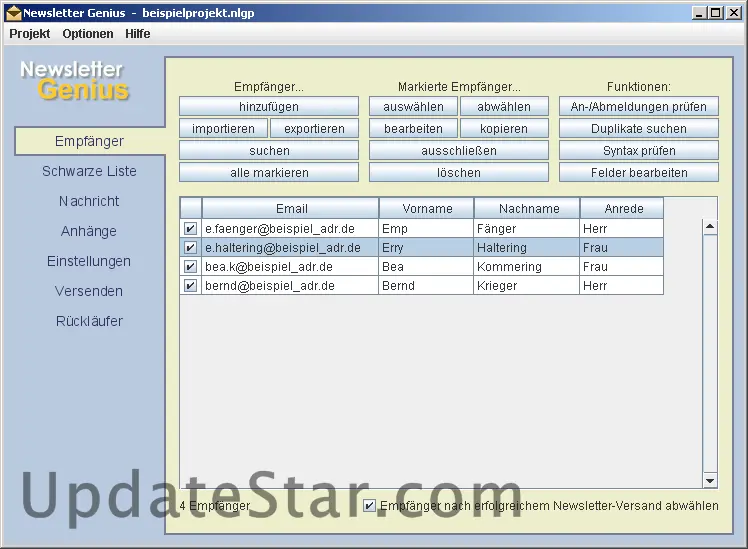
Task: Click the scrollbar up arrow
Action: pos(710,227)
